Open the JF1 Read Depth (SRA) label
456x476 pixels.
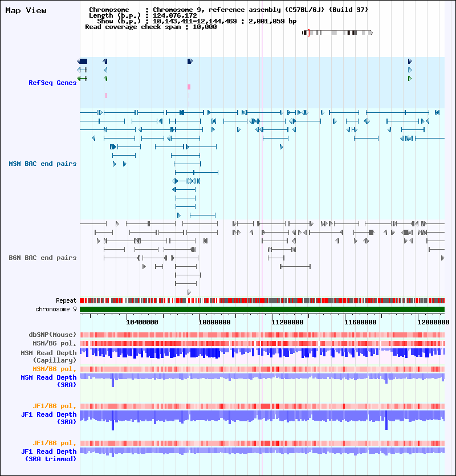click(x=48, y=418)
